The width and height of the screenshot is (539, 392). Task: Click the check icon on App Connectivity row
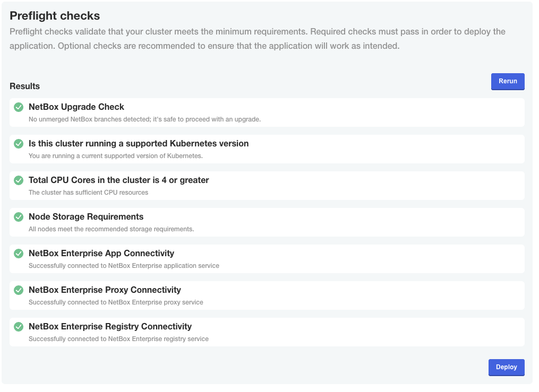[19, 254]
